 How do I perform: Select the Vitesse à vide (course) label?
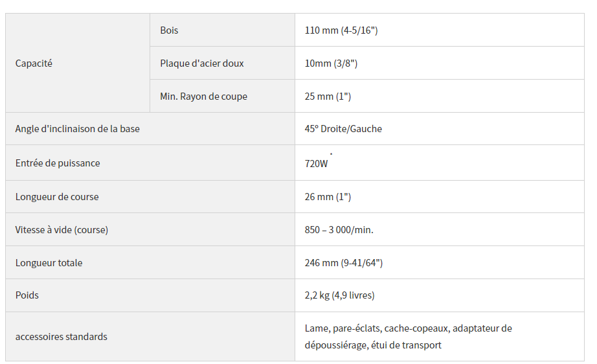[62, 230]
